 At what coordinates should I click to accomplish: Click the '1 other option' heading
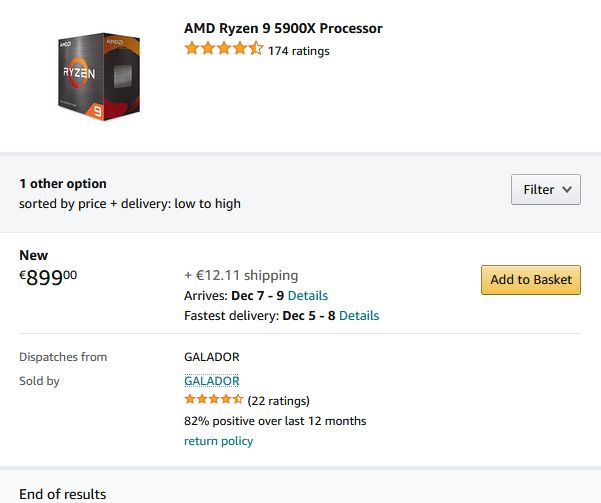[x=63, y=183]
